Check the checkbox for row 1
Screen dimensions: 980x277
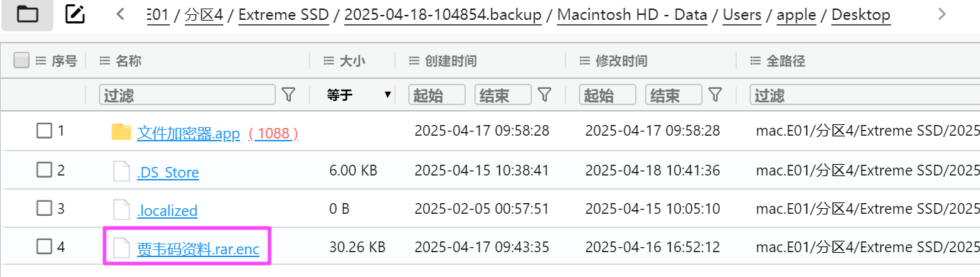45,131
